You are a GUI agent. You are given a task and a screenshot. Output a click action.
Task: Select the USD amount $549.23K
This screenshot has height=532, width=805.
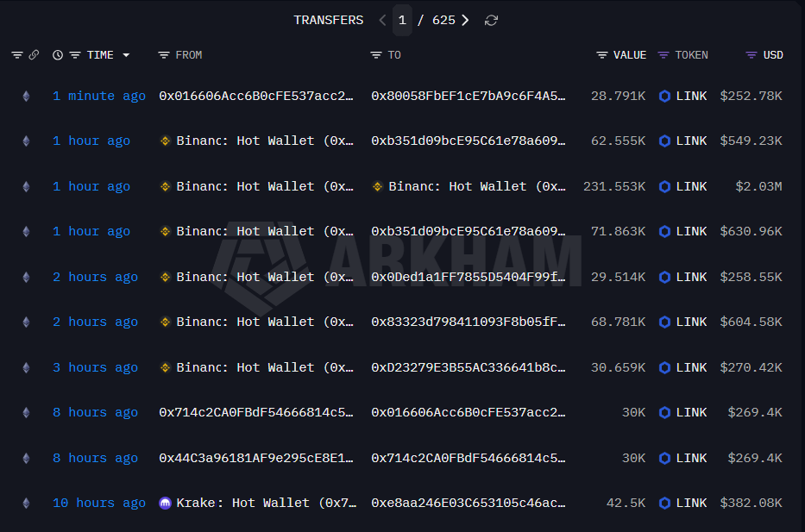click(x=752, y=141)
